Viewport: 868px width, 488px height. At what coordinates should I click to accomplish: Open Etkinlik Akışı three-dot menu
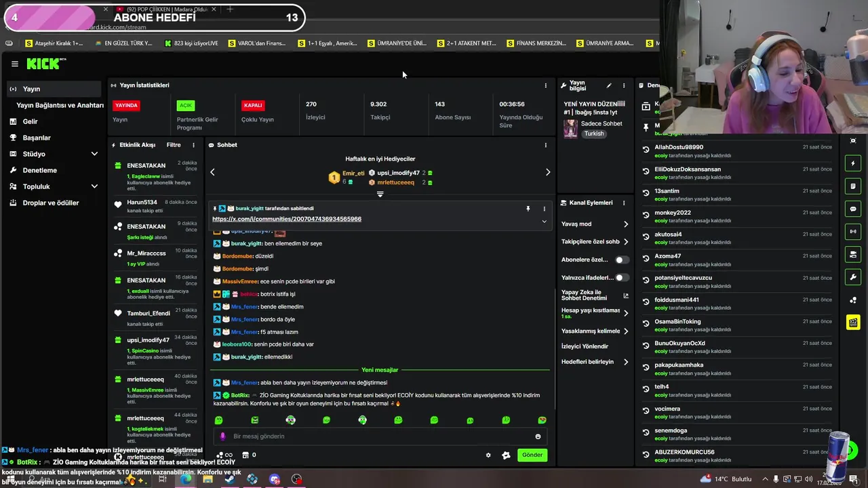tap(193, 145)
